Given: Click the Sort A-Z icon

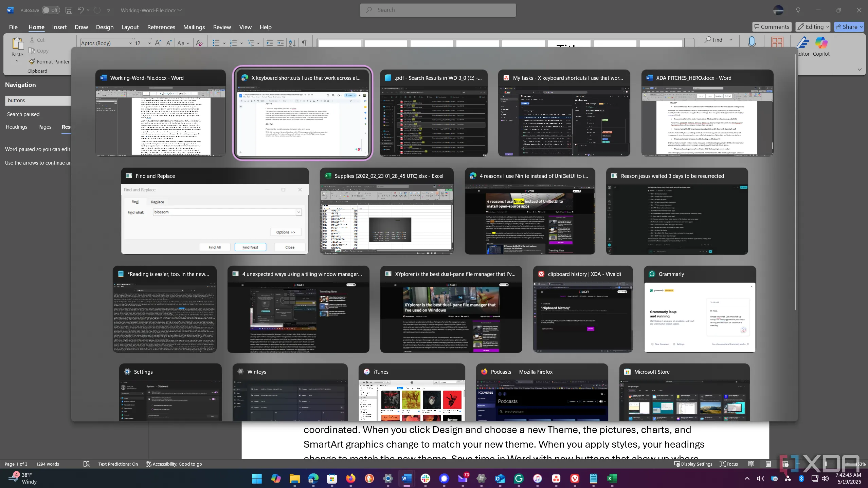Looking at the screenshot, I should [x=292, y=43].
